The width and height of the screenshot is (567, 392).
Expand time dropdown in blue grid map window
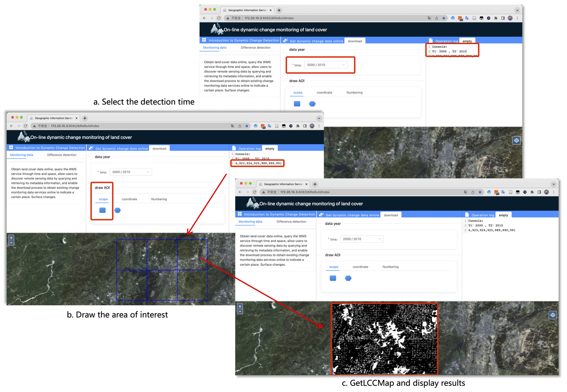[x=131, y=172]
